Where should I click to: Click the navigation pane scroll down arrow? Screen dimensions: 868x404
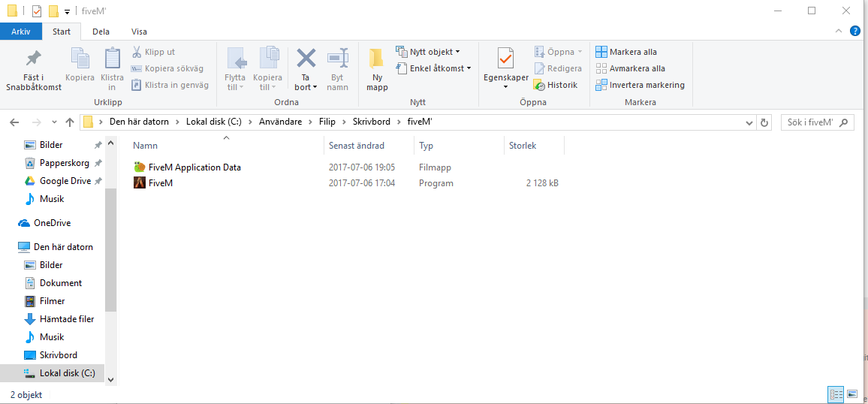point(110,380)
